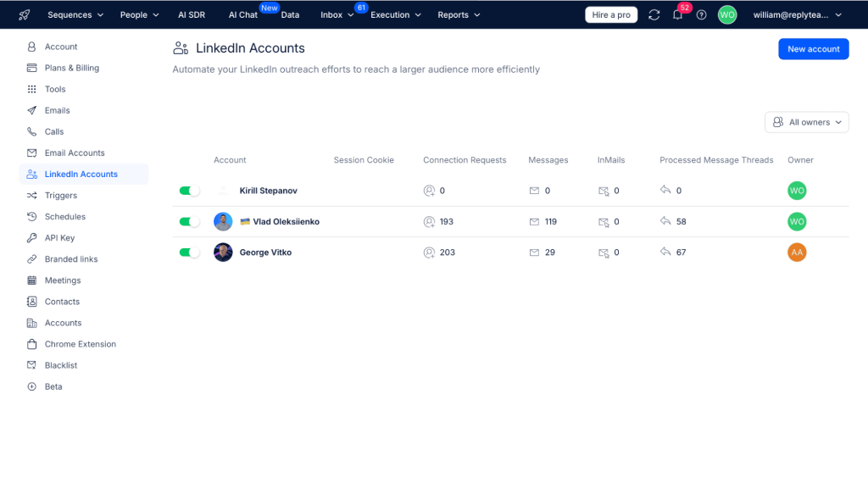This screenshot has height=483, width=868.
Task: Click the Contacts address book icon
Action: click(x=31, y=302)
